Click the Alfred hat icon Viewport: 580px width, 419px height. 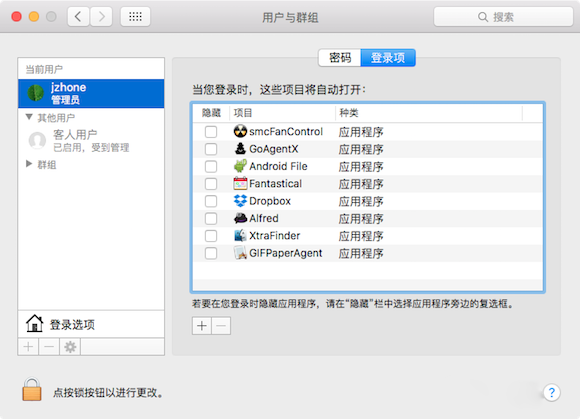click(240, 218)
